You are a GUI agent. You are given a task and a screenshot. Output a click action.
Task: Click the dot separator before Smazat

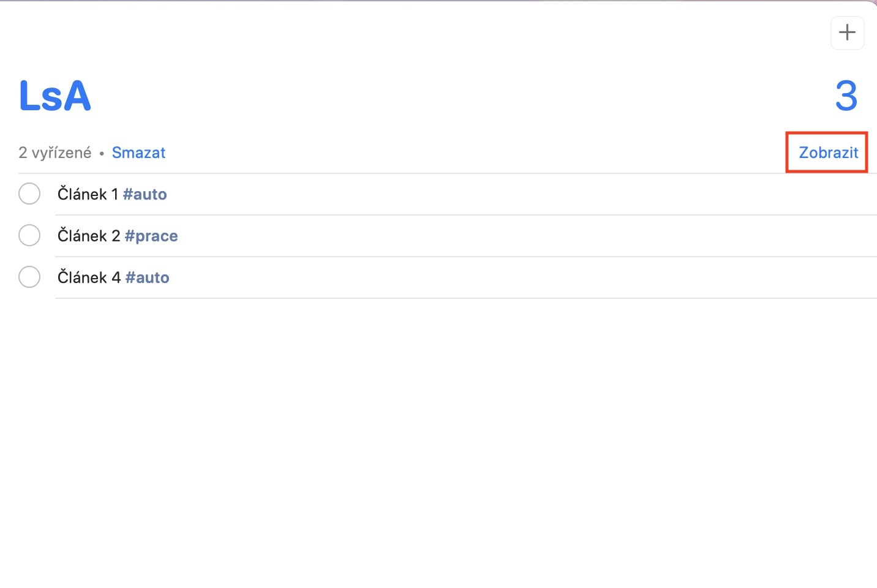tap(102, 153)
